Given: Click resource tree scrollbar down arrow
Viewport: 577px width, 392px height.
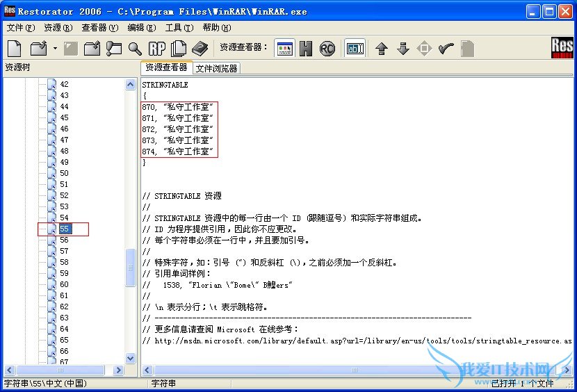Looking at the screenshot, I should tap(130, 358).
